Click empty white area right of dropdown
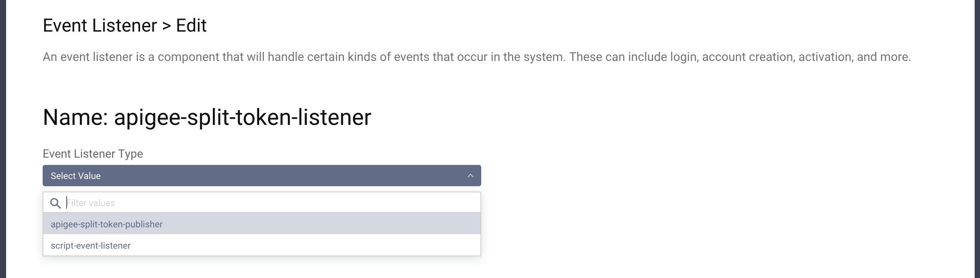 click(685, 190)
